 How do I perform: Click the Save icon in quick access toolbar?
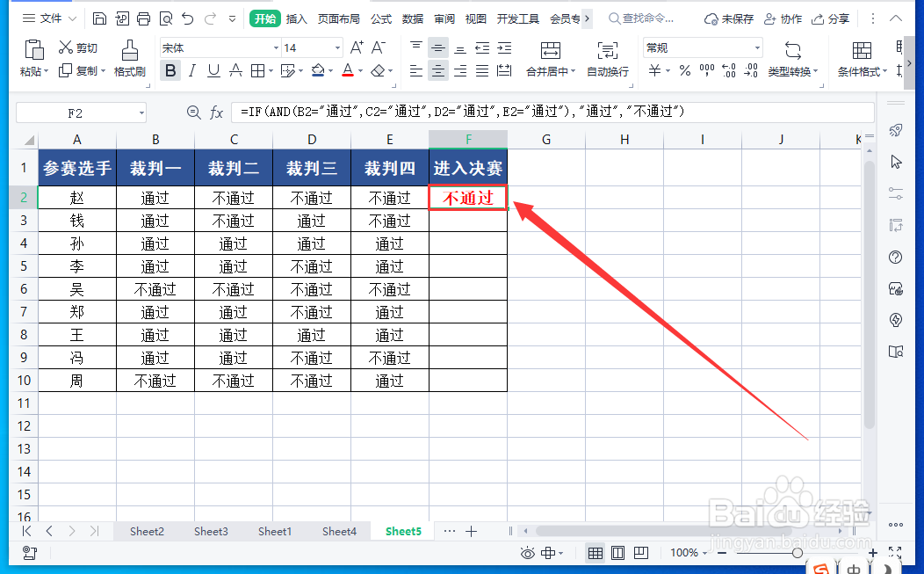pyautogui.click(x=99, y=18)
